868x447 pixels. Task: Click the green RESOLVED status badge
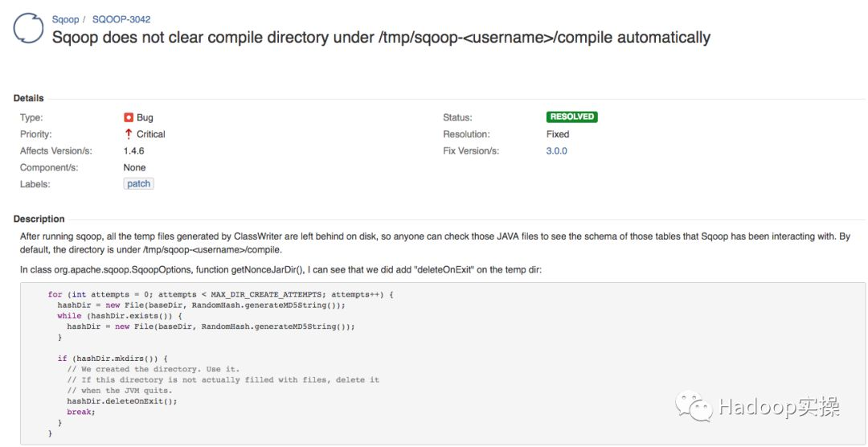point(572,117)
